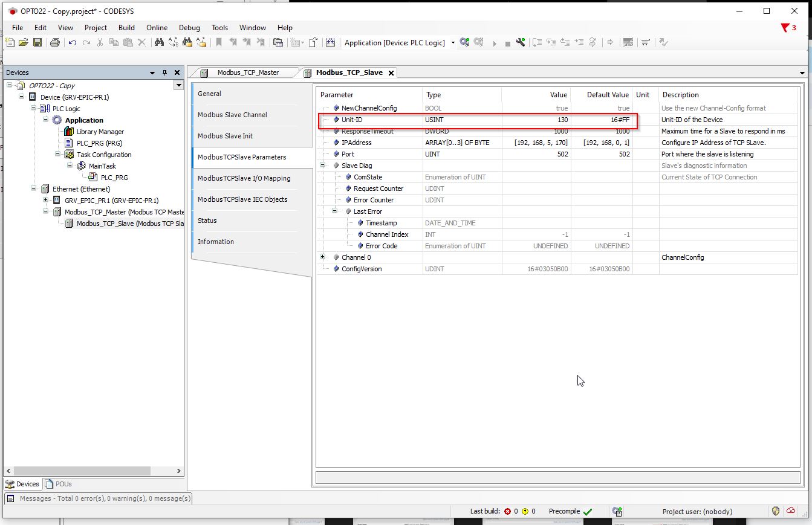Collapse the Device (GRV-EPIC-PR1) node
This screenshot has height=525, width=812.
pos(22,97)
